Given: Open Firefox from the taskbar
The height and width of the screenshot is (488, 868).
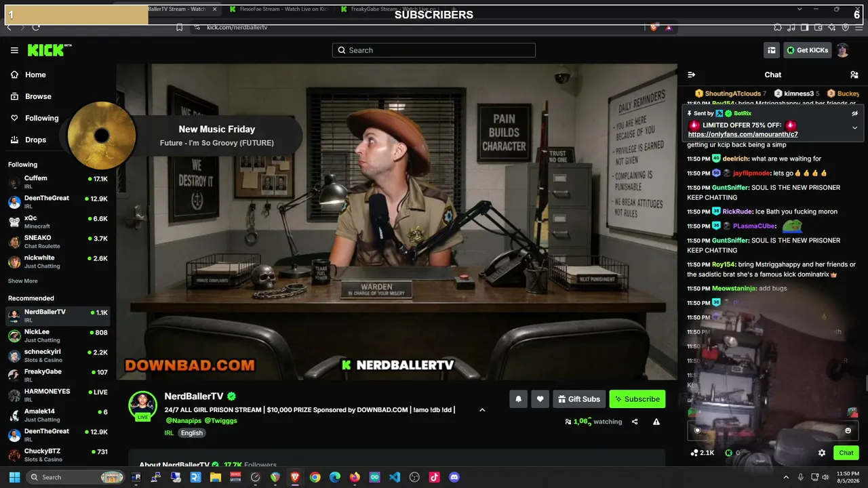Looking at the screenshot, I should pos(355,477).
